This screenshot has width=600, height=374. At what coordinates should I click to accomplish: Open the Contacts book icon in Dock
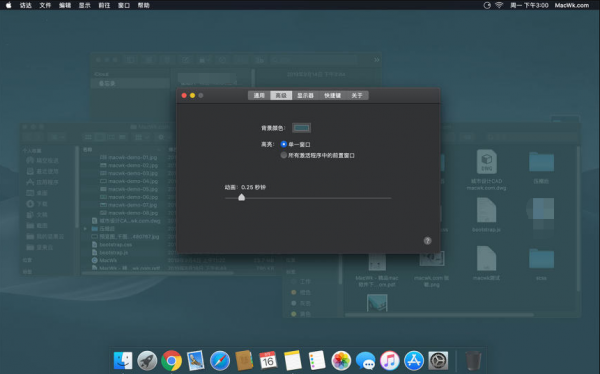click(244, 361)
